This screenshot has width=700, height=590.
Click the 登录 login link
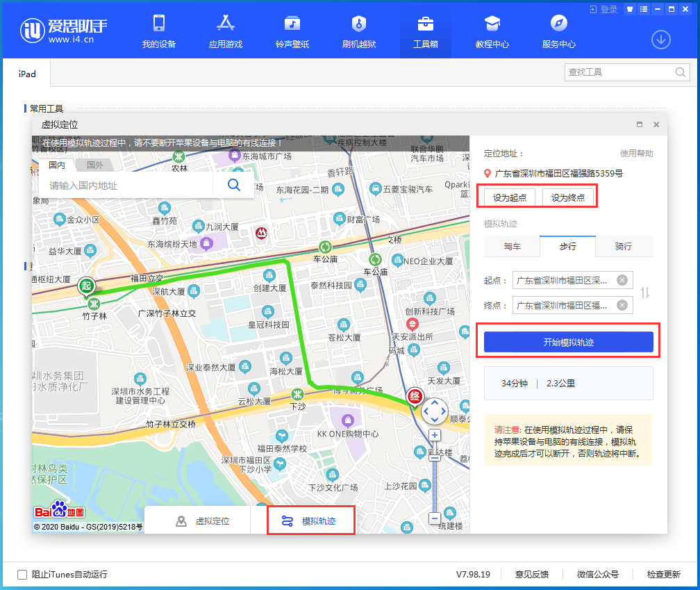(x=603, y=9)
